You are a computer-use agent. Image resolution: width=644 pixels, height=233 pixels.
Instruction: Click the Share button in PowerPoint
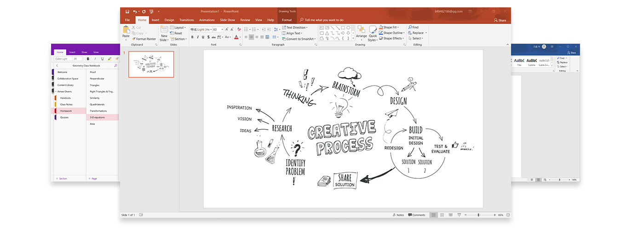coord(500,20)
